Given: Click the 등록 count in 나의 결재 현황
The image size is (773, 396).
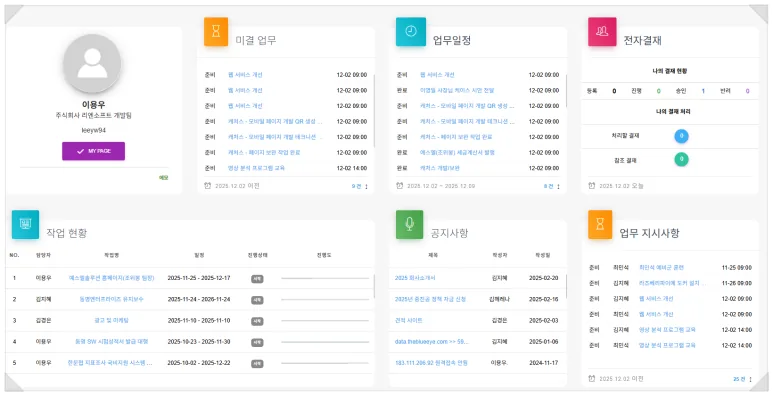Looking at the screenshot, I should coord(614,91).
